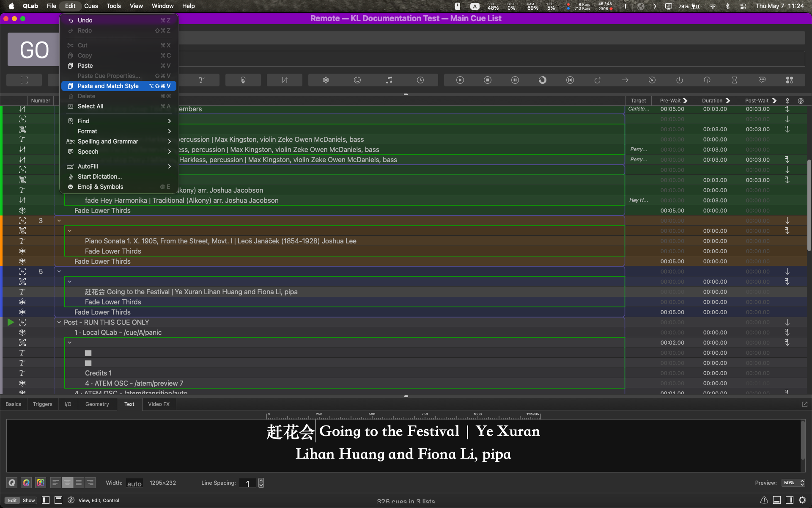Add a Text cue from toolbar
Viewport: 812px width, 508px height.
pos(201,80)
